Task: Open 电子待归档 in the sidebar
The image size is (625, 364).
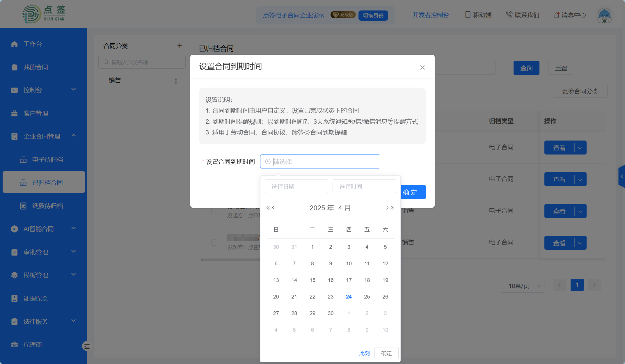Action: coord(47,159)
